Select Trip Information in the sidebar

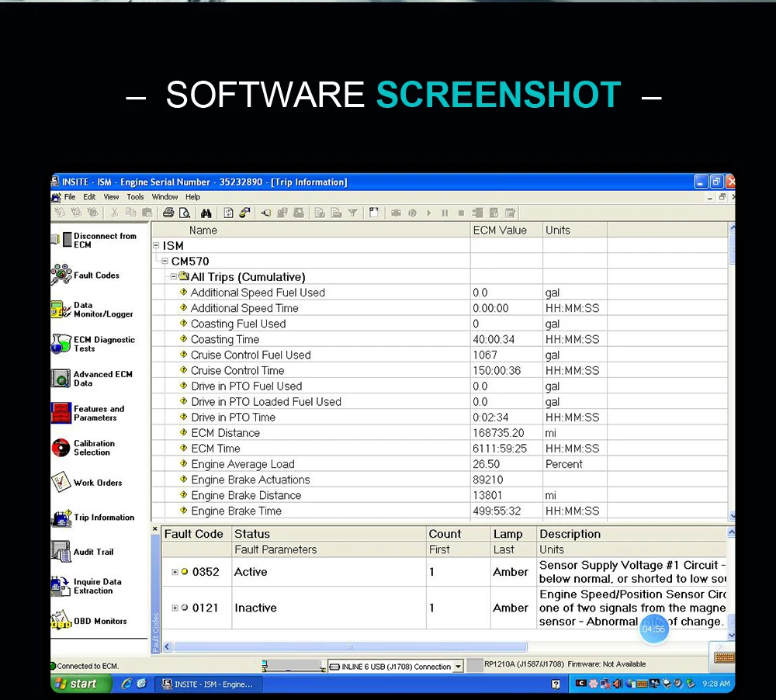point(92,518)
